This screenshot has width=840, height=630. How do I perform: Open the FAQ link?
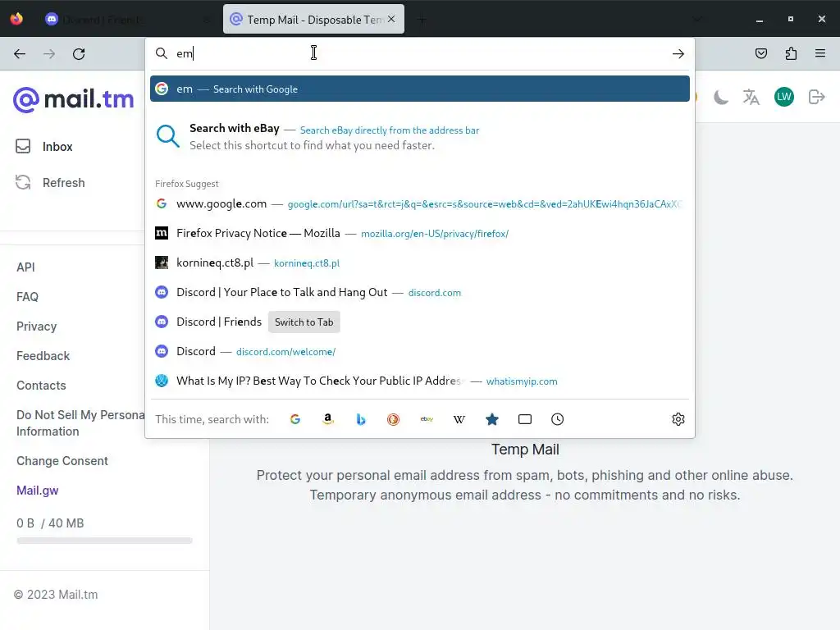27,297
